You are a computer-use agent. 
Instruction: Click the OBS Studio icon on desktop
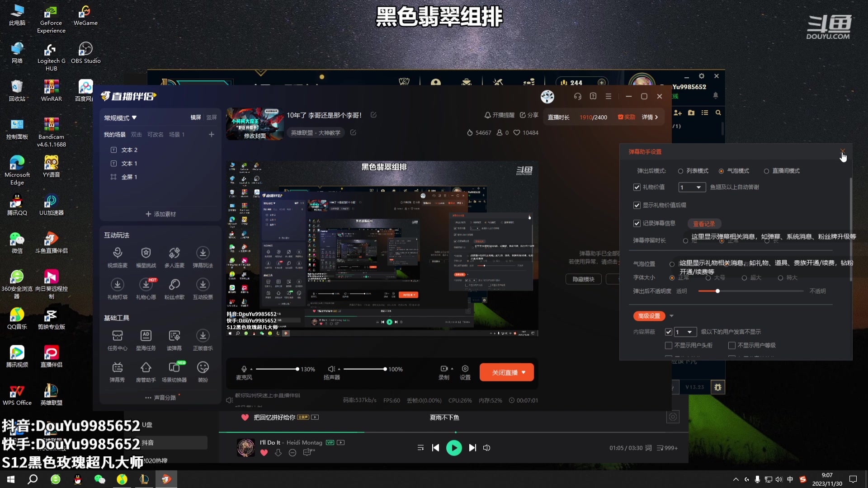coord(85,52)
